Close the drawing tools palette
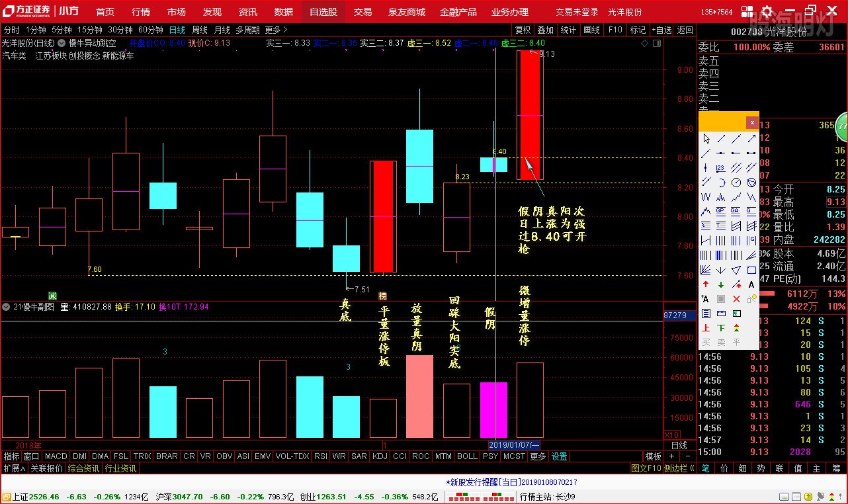Screen dimensions: 848x504 (x=752, y=122)
